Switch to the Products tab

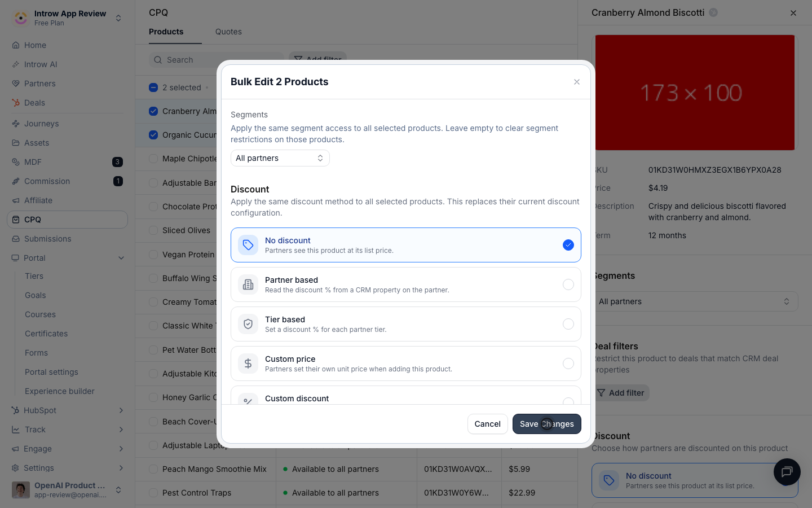(166, 32)
